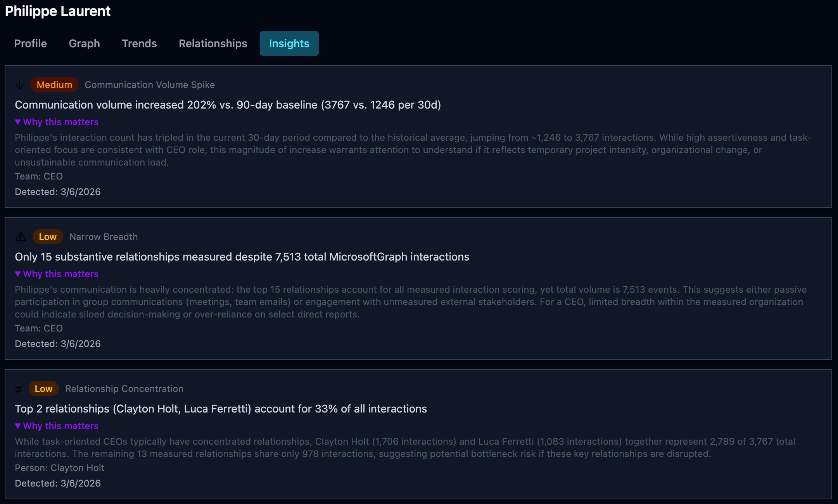Open the Profile tab
838x504 pixels.
30,43
